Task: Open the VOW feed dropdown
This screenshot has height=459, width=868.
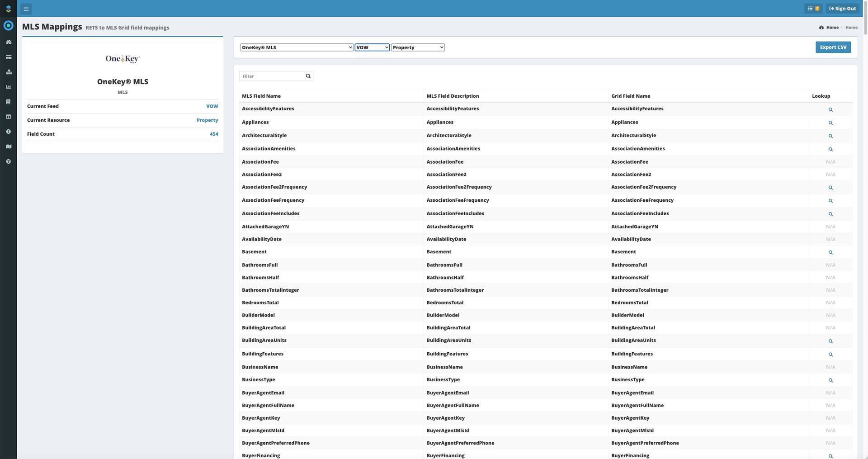Action: coord(372,47)
